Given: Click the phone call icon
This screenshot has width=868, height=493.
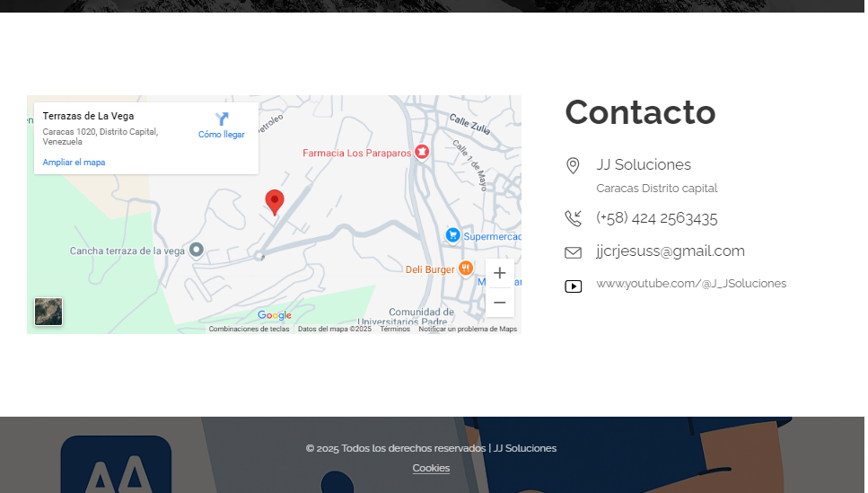Looking at the screenshot, I should point(573,218).
